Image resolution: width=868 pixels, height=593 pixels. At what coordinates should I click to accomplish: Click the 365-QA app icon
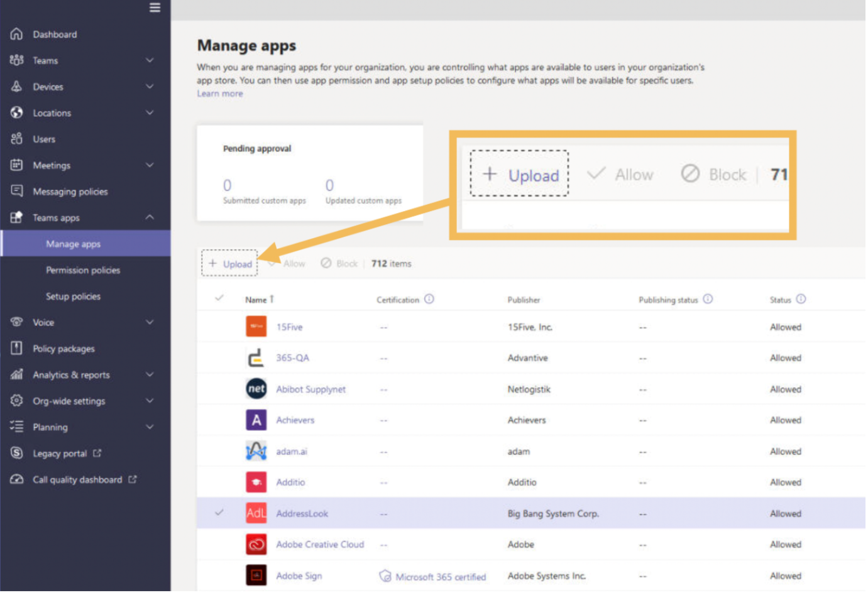coord(256,357)
